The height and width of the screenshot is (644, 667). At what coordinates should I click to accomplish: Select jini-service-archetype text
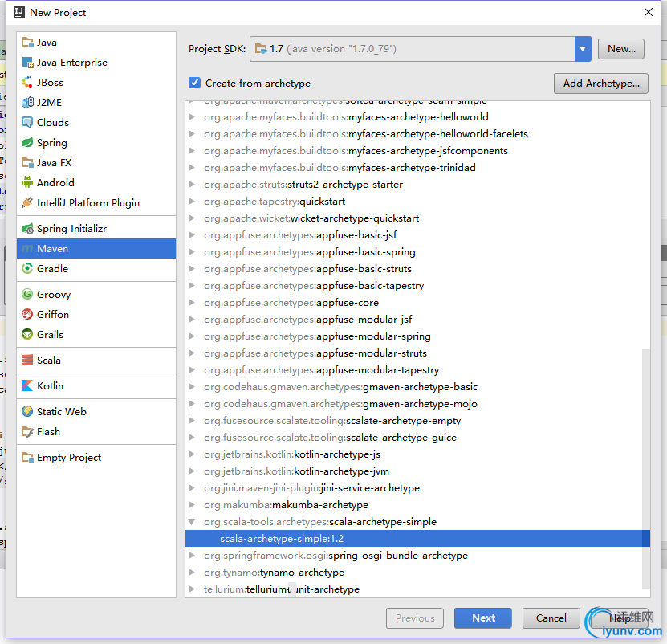[x=370, y=487]
